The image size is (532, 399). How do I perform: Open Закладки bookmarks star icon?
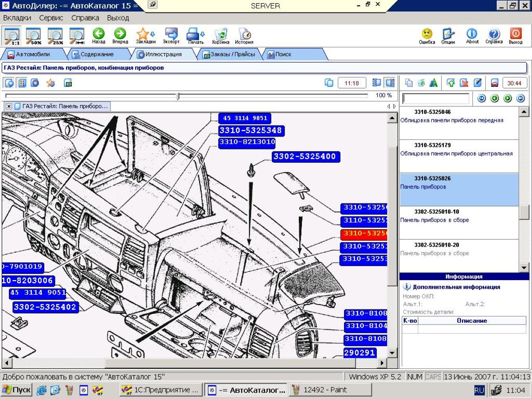coord(145,36)
